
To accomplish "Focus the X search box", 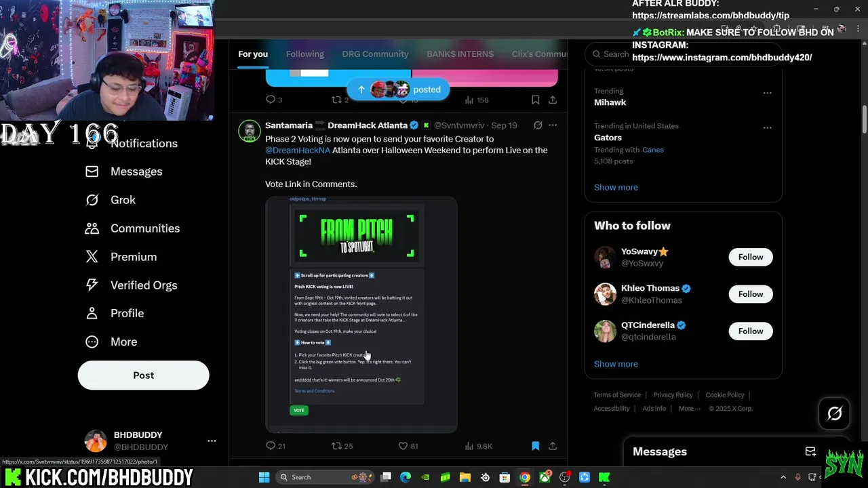I will click(683, 54).
